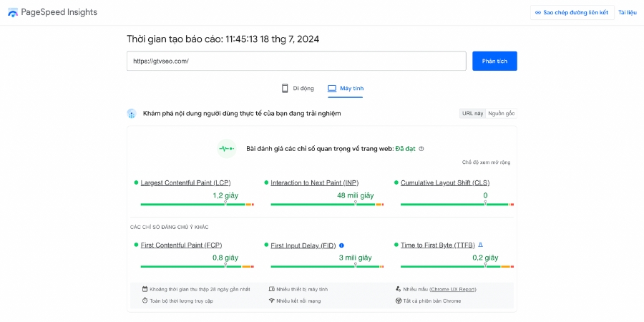The height and width of the screenshot is (322, 644).
Task: Click the URL input field with gtvseo.com
Action: (x=296, y=61)
